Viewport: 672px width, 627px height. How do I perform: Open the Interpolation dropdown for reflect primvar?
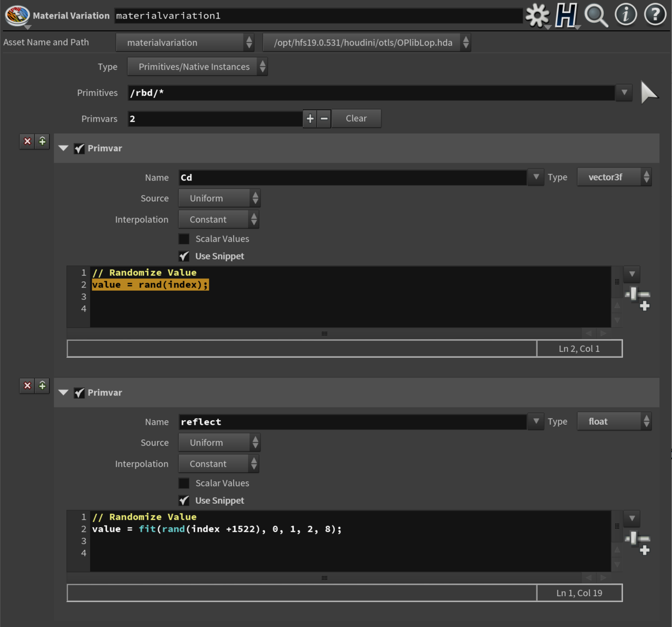pos(219,464)
